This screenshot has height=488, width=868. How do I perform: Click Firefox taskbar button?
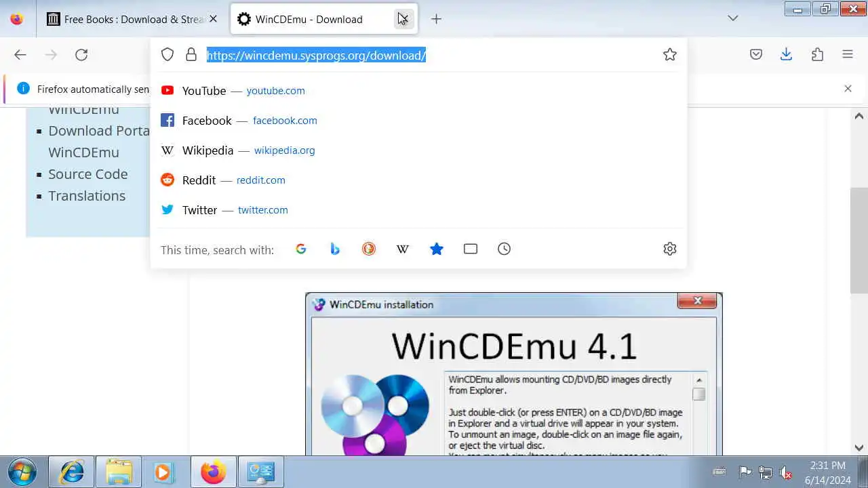point(213,472)
